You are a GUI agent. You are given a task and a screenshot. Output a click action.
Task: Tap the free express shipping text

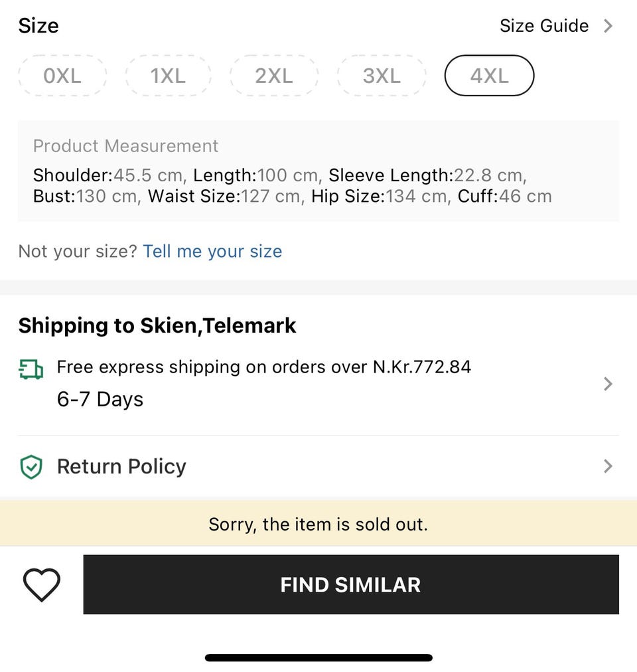coord(264,367)
